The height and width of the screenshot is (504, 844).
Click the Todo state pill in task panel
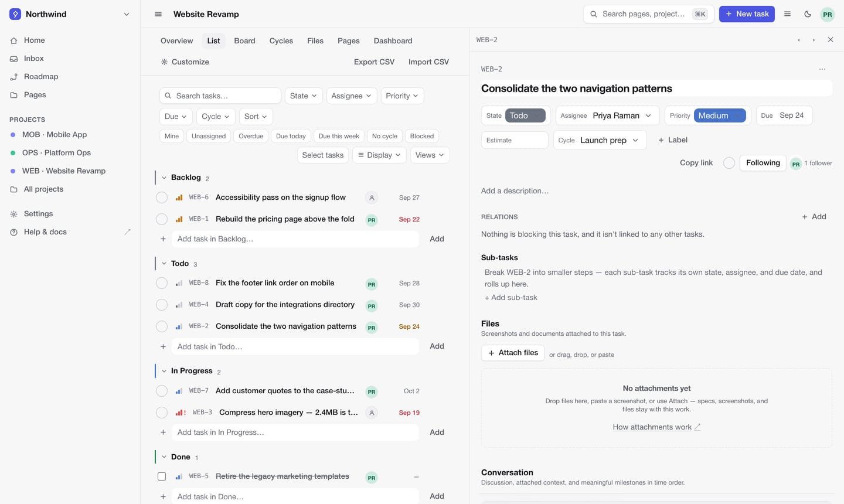coord(525,115)
